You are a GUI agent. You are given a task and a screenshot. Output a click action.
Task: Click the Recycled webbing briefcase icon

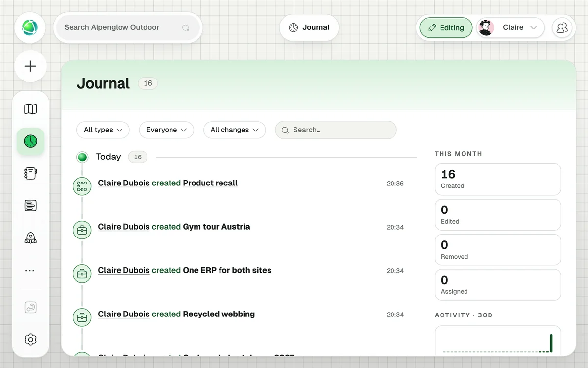pyautogui.click(x=82, y=317)
